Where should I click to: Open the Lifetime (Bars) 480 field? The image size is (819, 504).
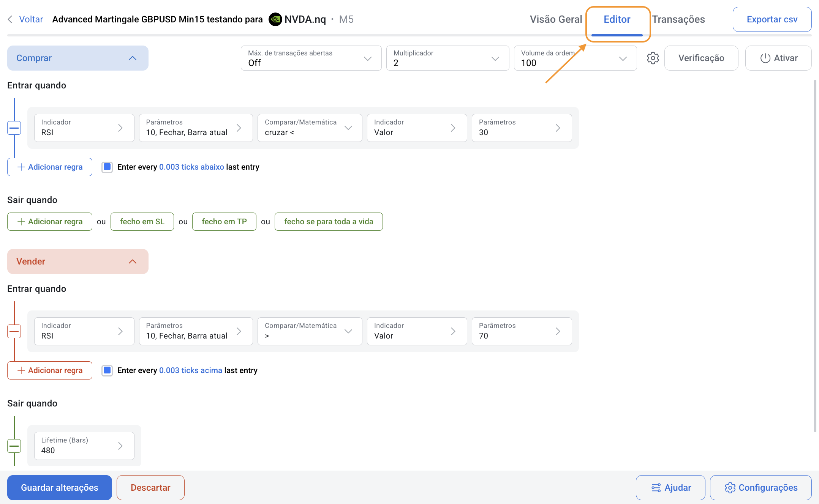click(x=84, y=446)
